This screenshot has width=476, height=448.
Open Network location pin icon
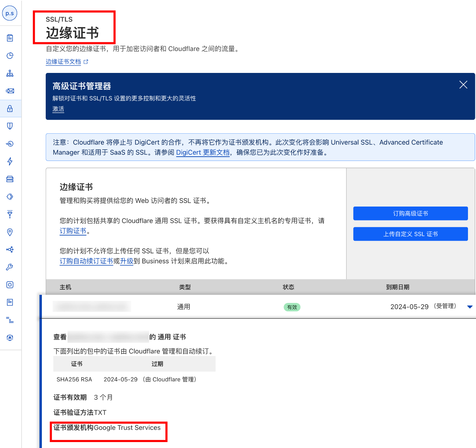point(10,232)
